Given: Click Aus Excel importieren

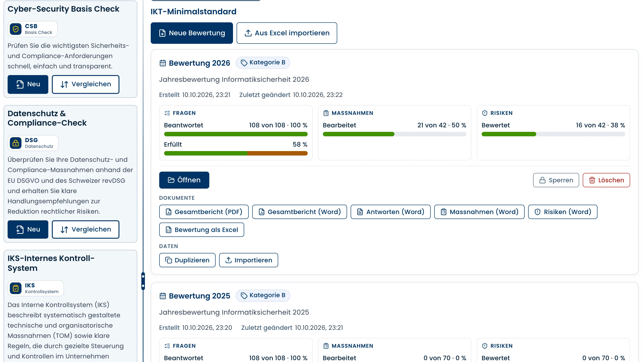Looking at the screenshot, I should pyautogui.click(x=287, y=33).
